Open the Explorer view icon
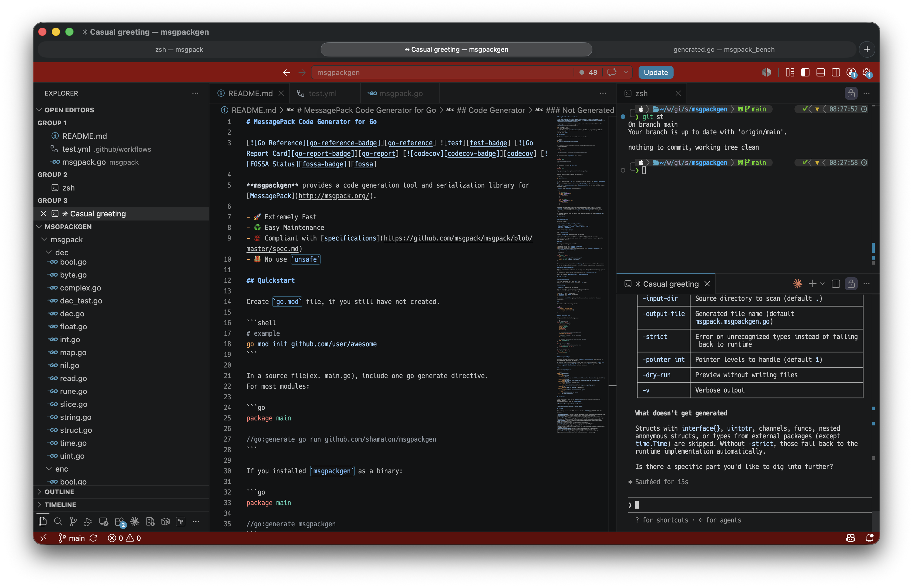The image size is (913, 588). [43, 522]
